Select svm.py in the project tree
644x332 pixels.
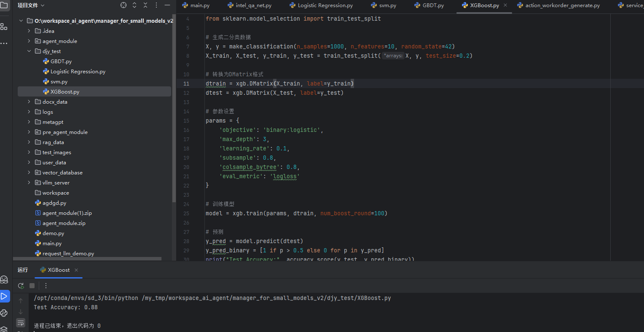(59, 81)
